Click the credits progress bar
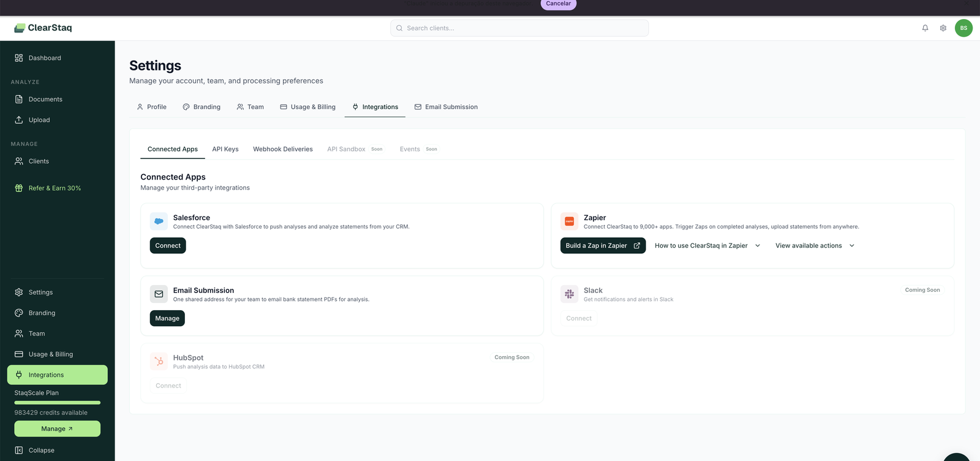This screenshot has width=980, height=461. [58, 403]
